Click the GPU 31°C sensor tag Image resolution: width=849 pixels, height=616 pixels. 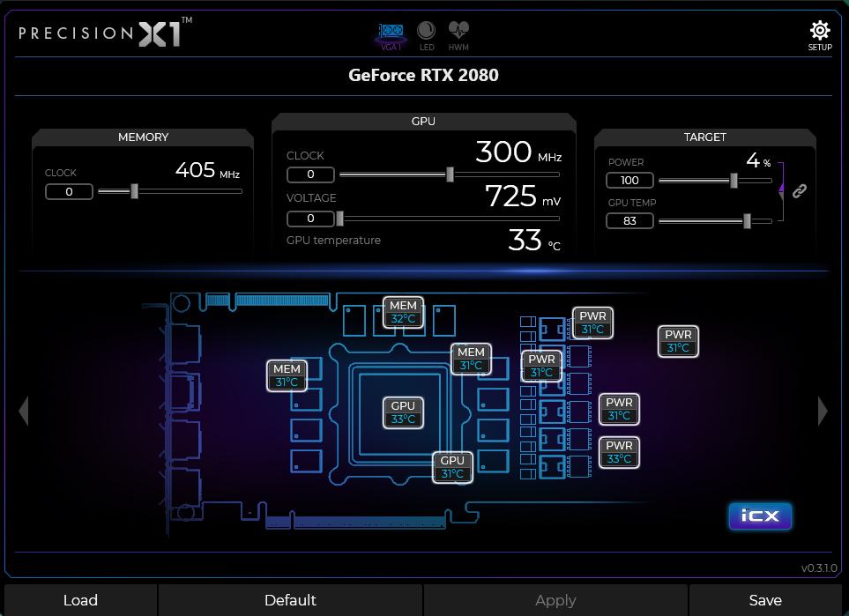[452, 467]
